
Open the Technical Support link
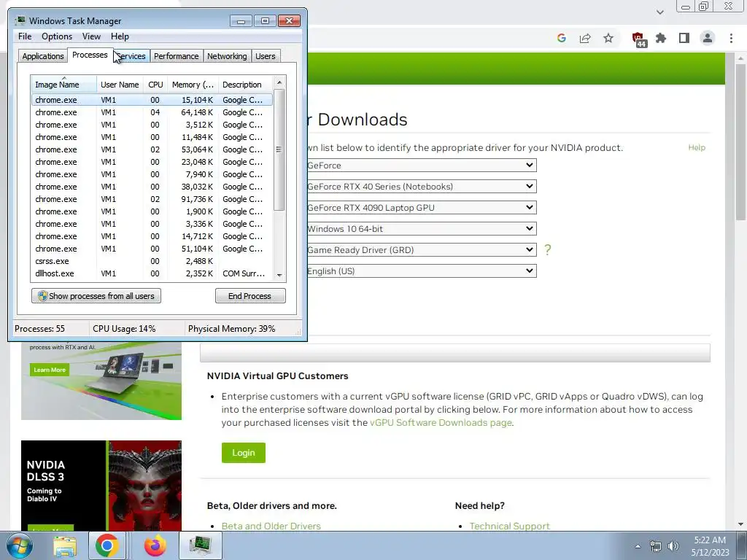(510, 526)
